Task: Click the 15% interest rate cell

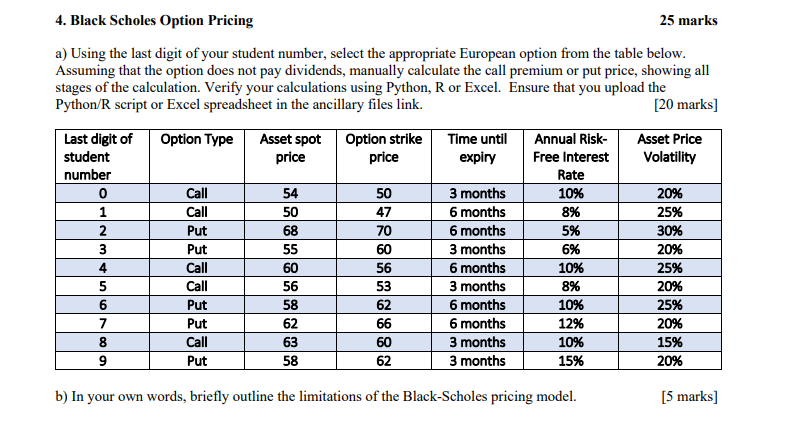Action: pos(570,361)
